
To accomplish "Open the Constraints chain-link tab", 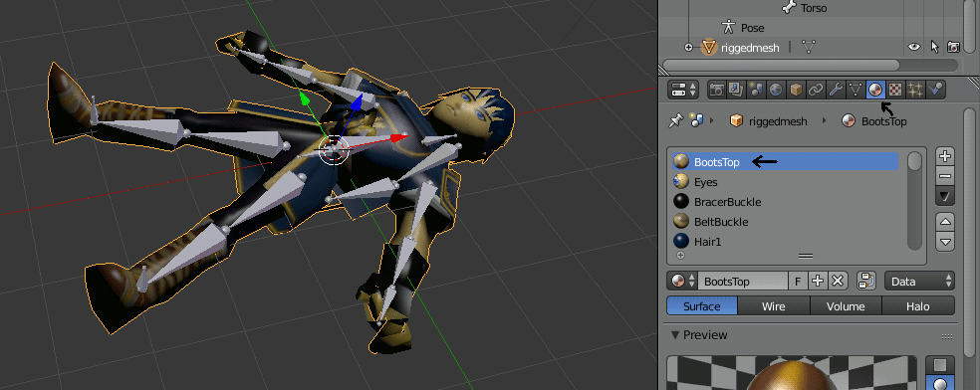I will point(816,90).
